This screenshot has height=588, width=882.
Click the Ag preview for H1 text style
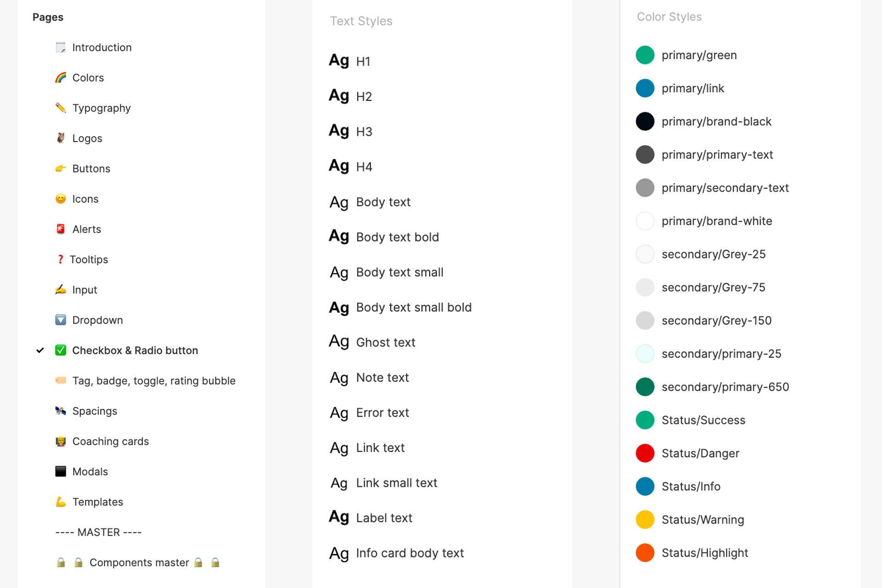(339, 61)
